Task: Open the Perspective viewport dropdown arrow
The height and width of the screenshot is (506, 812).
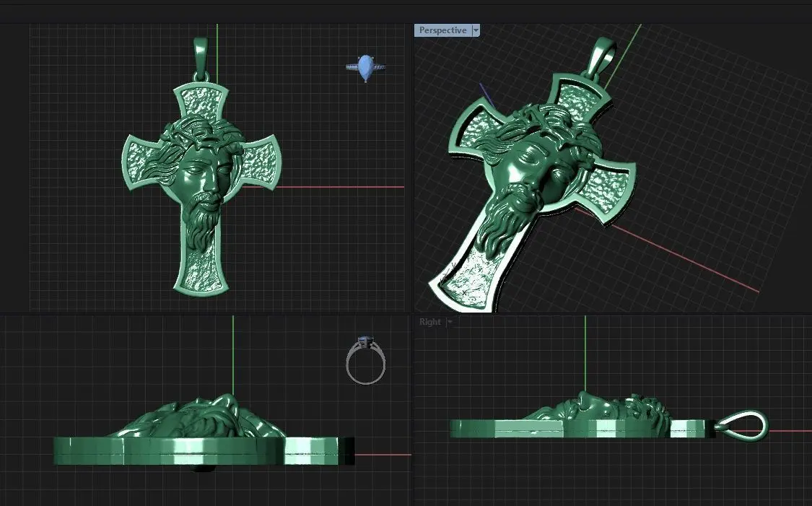Action: click(x=476, y=30)
